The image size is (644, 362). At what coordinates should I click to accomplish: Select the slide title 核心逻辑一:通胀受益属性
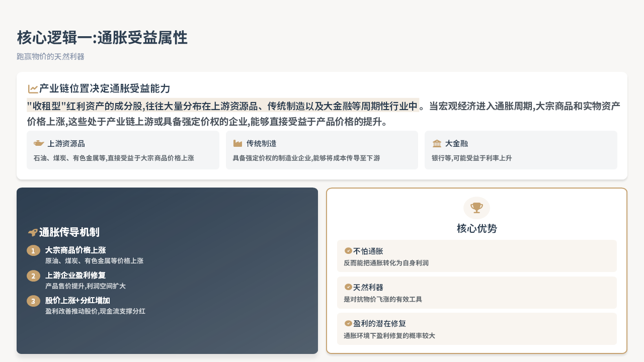102,38
